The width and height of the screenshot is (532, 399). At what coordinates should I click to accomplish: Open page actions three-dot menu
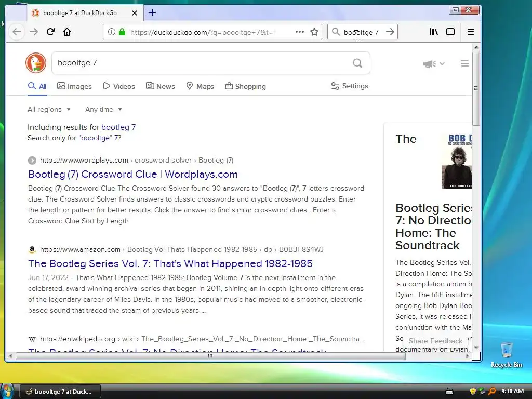pos(300,32)
